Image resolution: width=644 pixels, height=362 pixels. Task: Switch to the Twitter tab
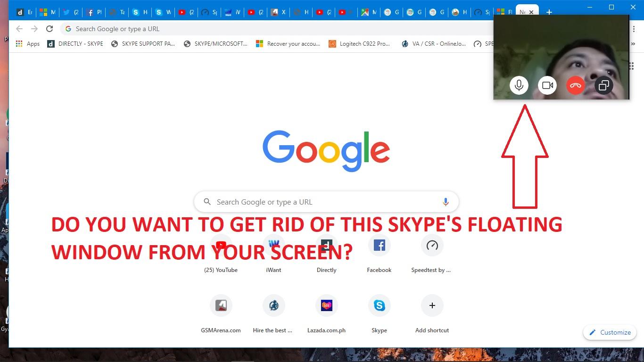pos(70,12)
